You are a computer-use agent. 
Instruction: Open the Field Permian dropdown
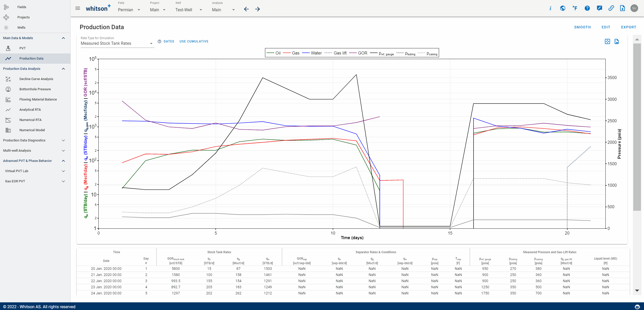point(129,10)
